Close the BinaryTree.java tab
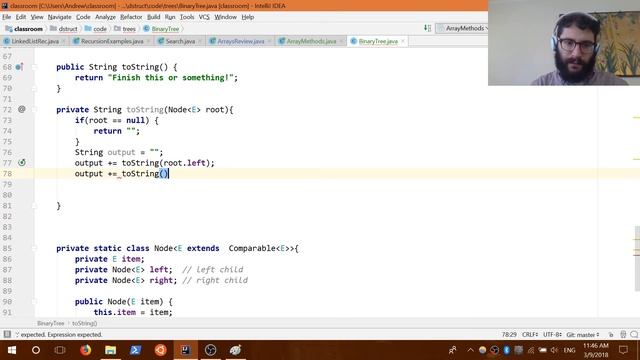 [403, 41]
